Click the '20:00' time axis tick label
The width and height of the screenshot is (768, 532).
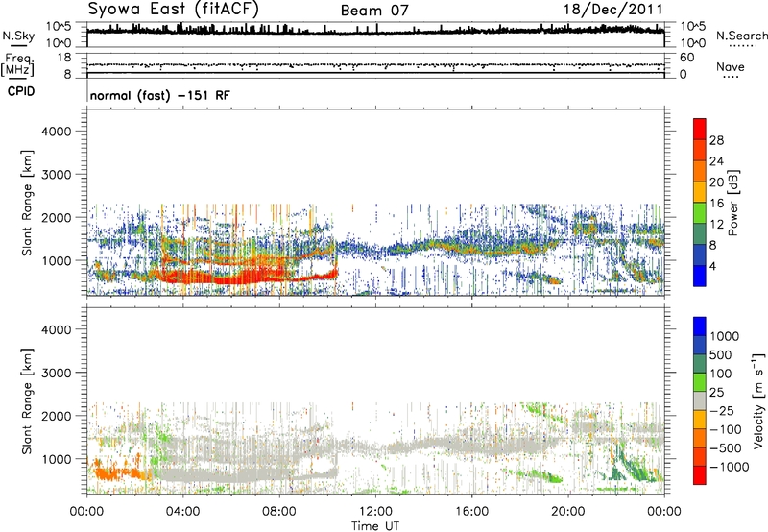point(568,512)
